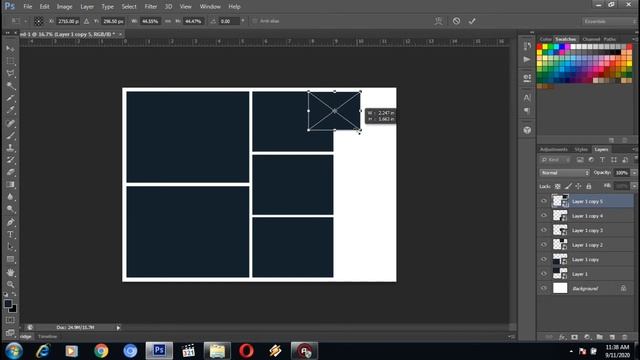The image size is (640, 360).
Task: Select the Hand tool
Action: tap(10, 272)
